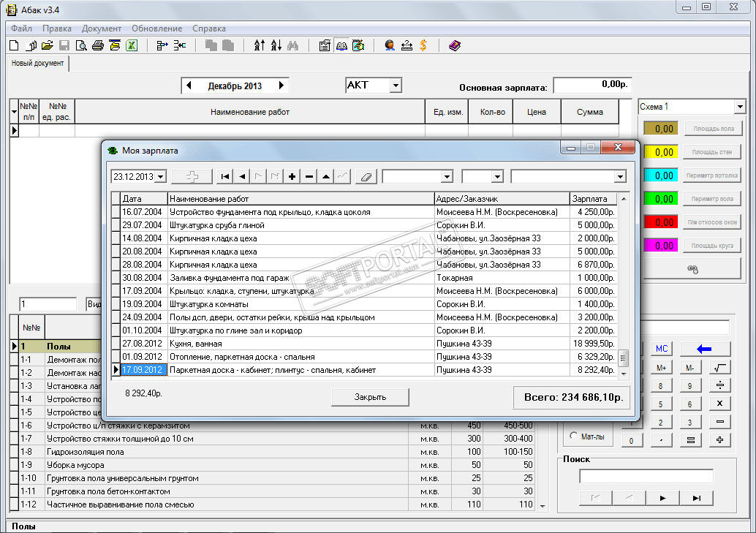756x533 pixels.
Task: Click the open folder toolbar icon
Action: tap(47, 45)
